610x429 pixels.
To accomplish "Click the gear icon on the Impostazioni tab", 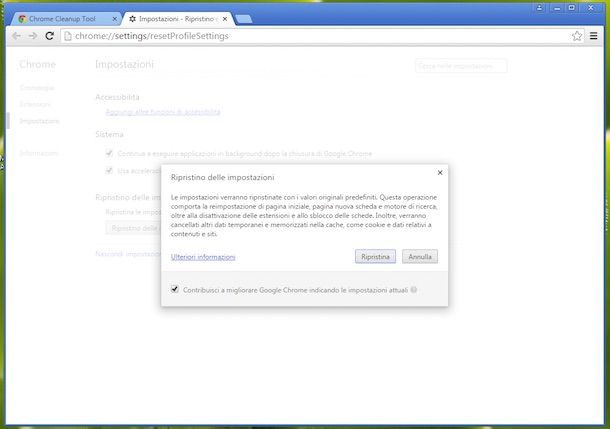I will point(133,19).
